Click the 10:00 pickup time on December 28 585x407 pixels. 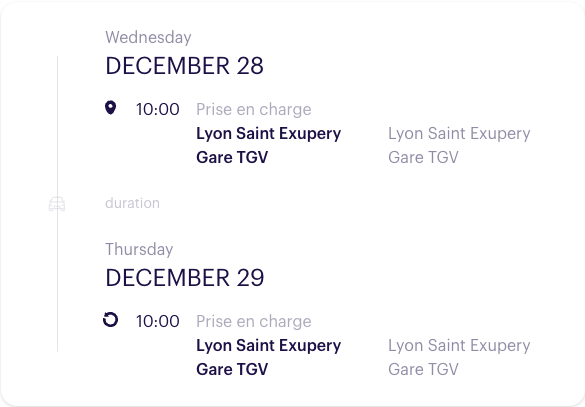pos(157,109)
